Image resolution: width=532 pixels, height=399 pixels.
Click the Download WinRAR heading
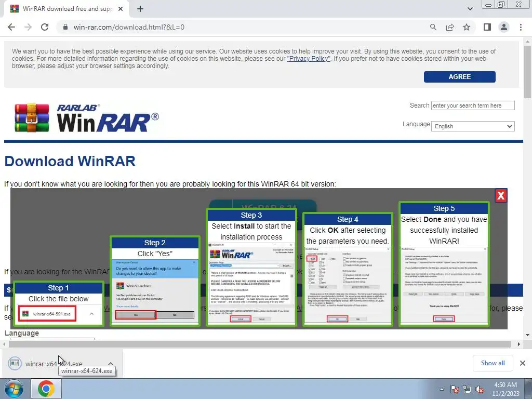click(70, 162)
